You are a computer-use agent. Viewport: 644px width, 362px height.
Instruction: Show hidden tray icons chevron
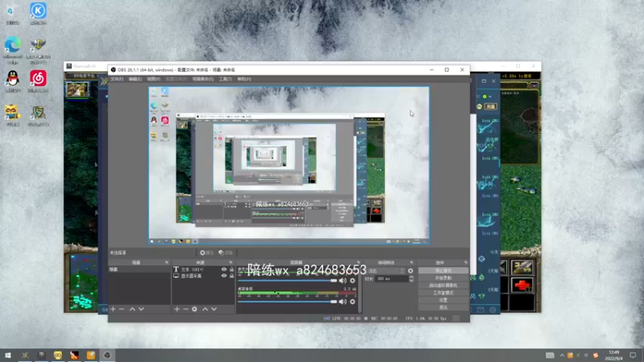click(561, 355)
